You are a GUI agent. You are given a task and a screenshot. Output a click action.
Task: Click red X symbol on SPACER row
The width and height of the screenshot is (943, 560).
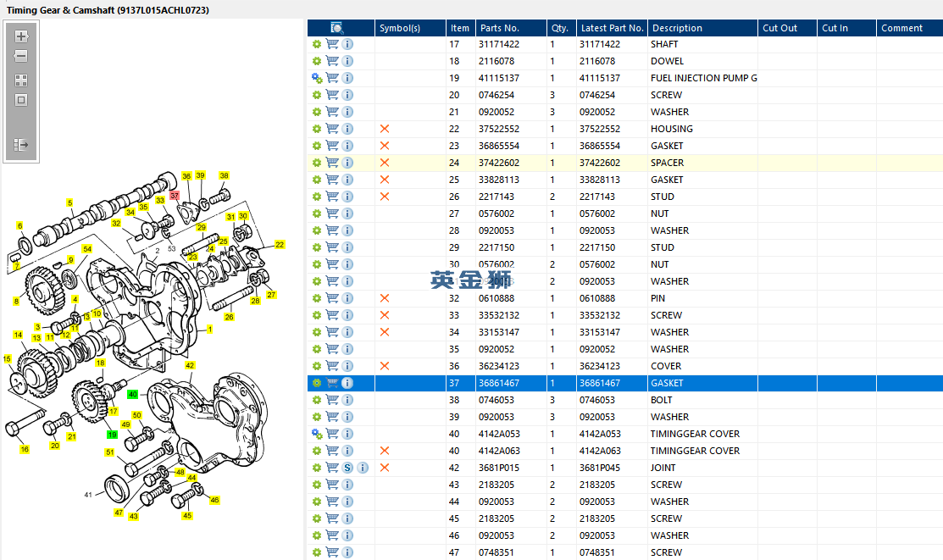coord(385,163)
